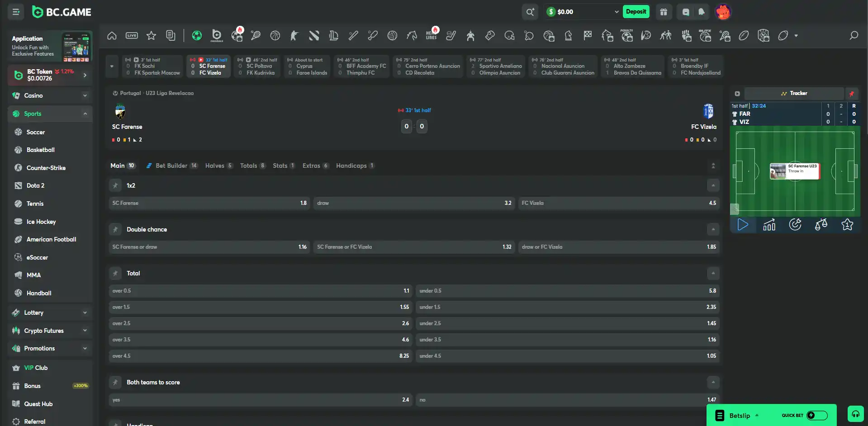Toggle the Quick Bet switch
868x426 pixels.
(817, 415)
